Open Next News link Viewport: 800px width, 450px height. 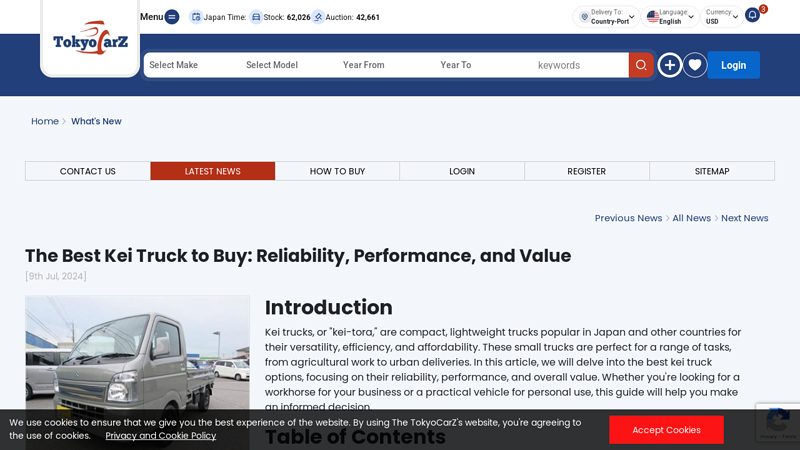coord(744,218)
